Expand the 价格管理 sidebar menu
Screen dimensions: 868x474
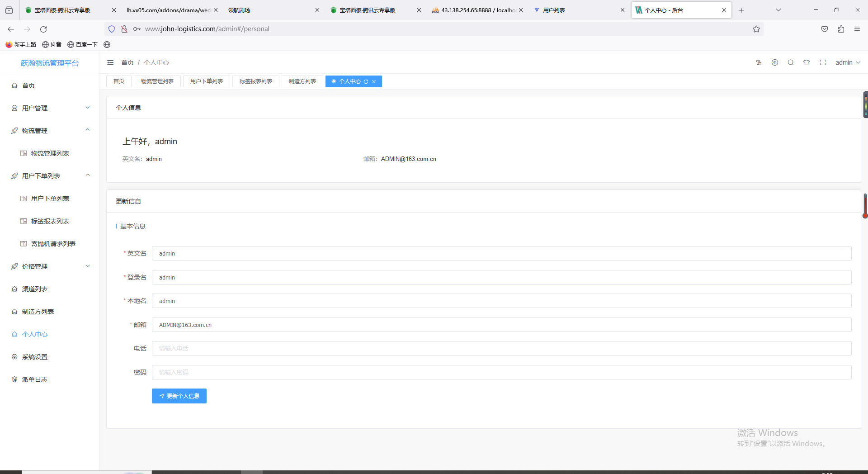coord(50,266)
